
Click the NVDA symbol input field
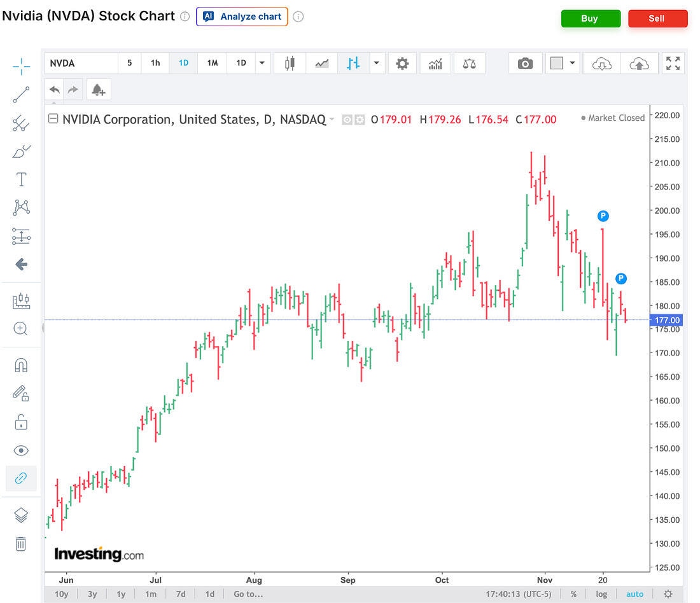pos(81,63)
